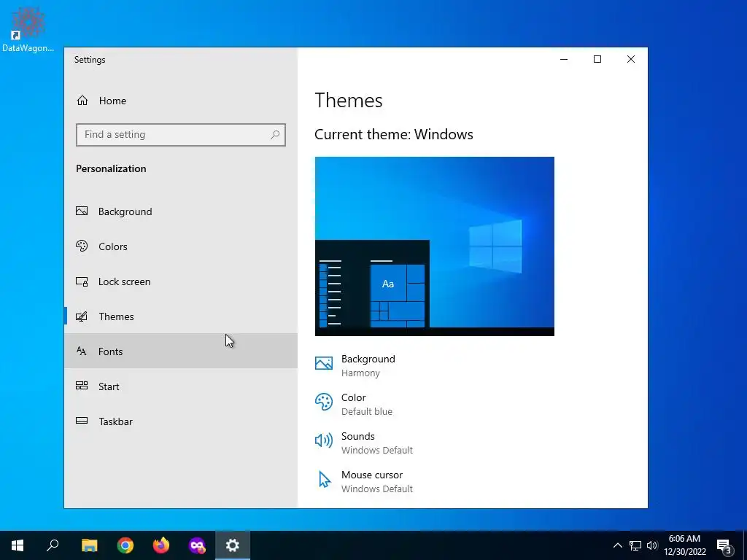Close the Settings window
This screenshot has height=560, width=747.
[x=631, y=59]
